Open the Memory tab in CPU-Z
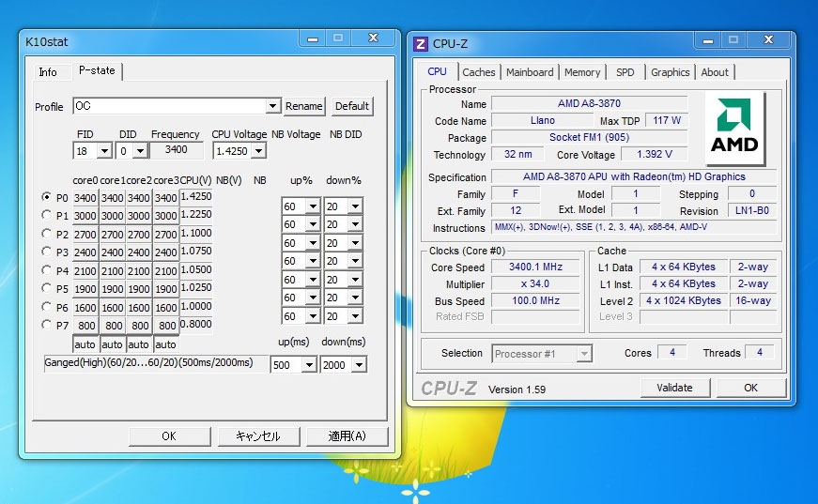Screen dimensions: 818x504 (582, 72)
